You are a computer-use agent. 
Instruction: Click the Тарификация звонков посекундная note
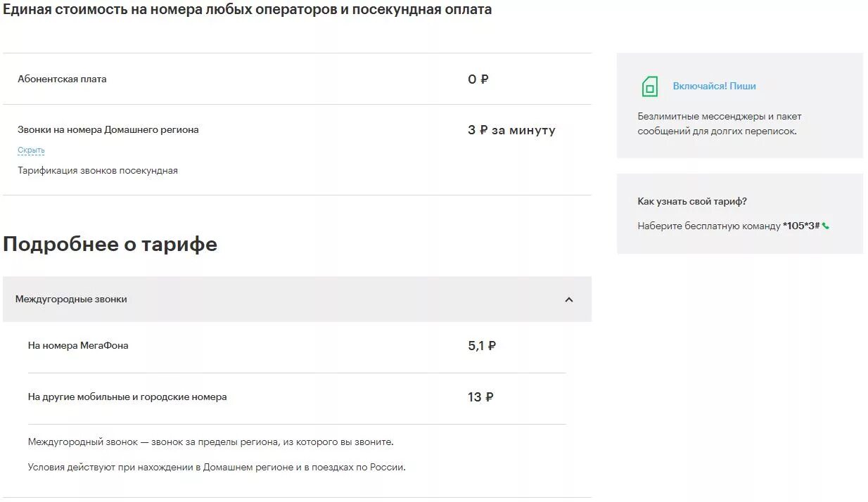coord(98,170)
